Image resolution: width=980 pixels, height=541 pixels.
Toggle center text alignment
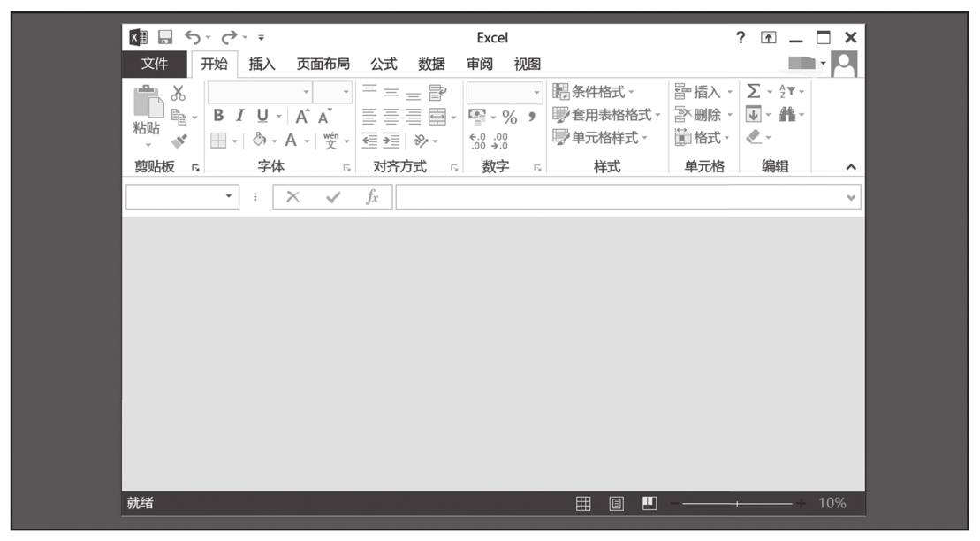tap(391, 117)
